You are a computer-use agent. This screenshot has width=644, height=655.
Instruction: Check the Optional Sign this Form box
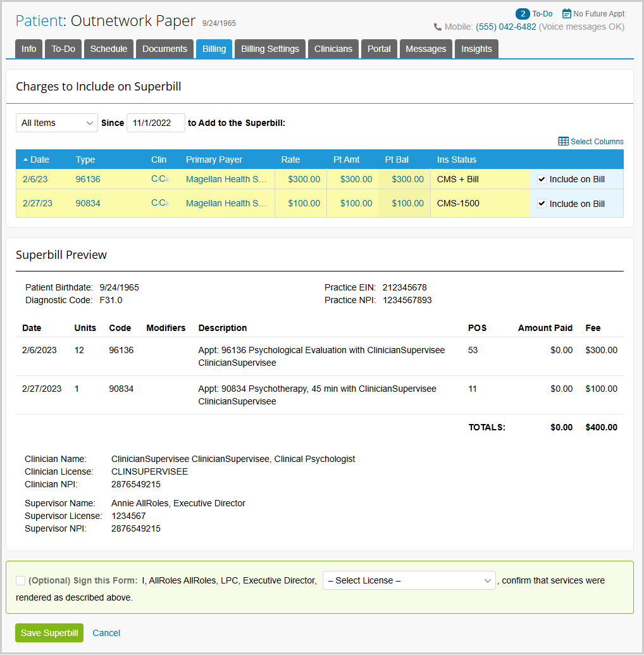point(20,581)
